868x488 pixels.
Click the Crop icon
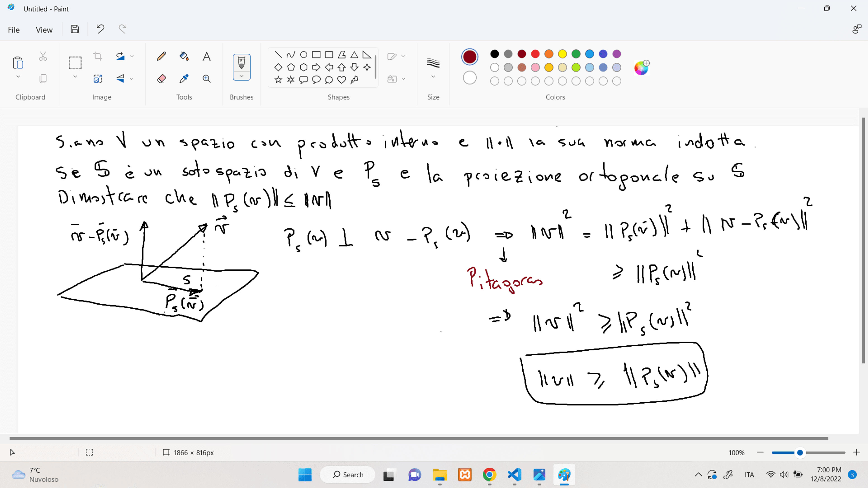98,56
